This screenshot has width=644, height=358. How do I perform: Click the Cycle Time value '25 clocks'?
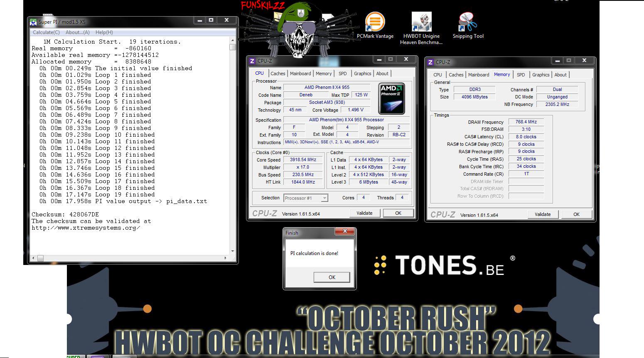[526, 159]
